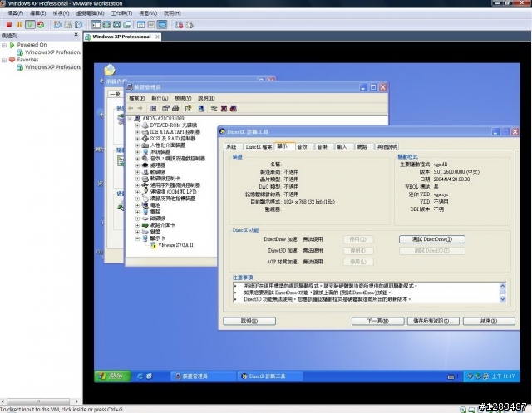Switch to 其他說明 tab

387,146
